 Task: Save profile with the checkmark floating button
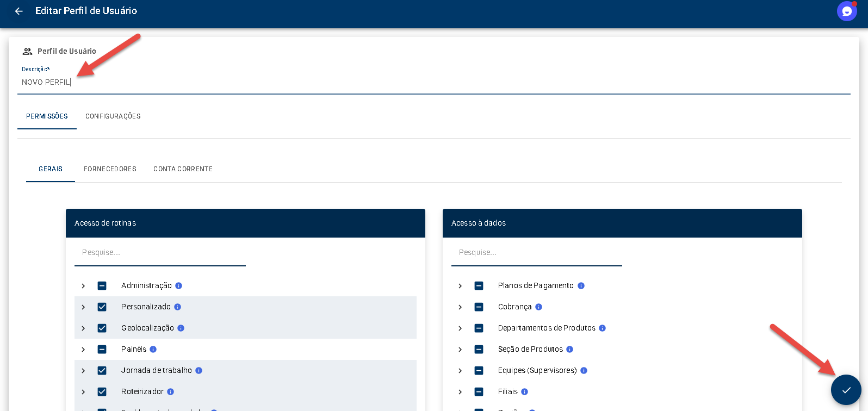(x=846, y=390)
